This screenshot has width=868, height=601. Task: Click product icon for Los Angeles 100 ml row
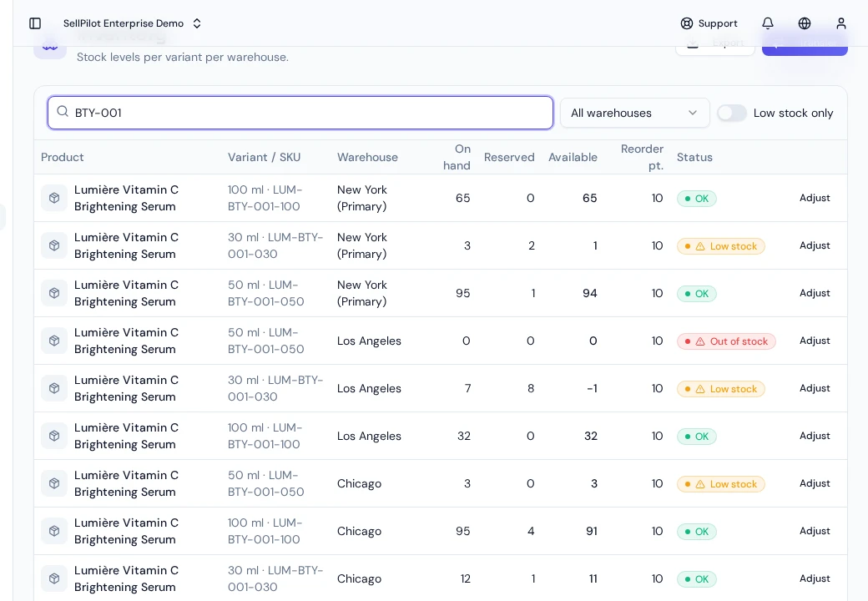pyautogui.click(x=54, y=436)
